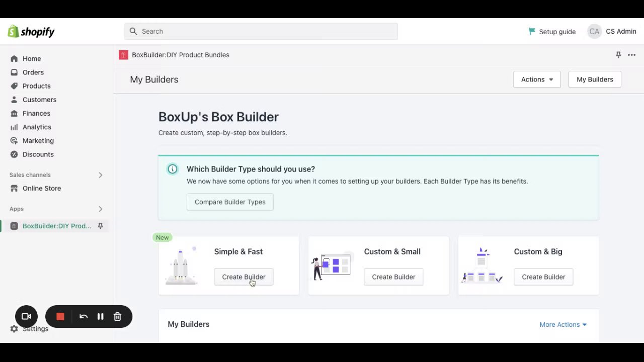Open the Actions dropdown
Image resolution: width=644 pixels, height=362 pixels.
tap(537, 79)
